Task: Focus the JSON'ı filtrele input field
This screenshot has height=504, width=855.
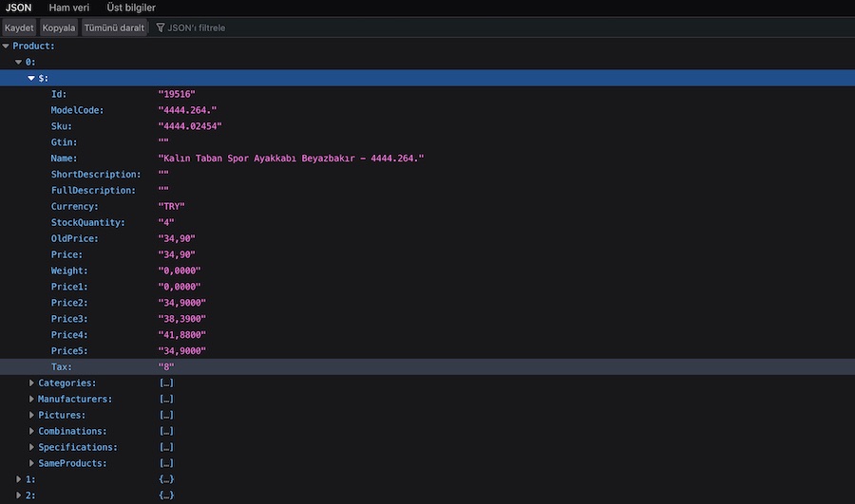Action: [197, 28]
